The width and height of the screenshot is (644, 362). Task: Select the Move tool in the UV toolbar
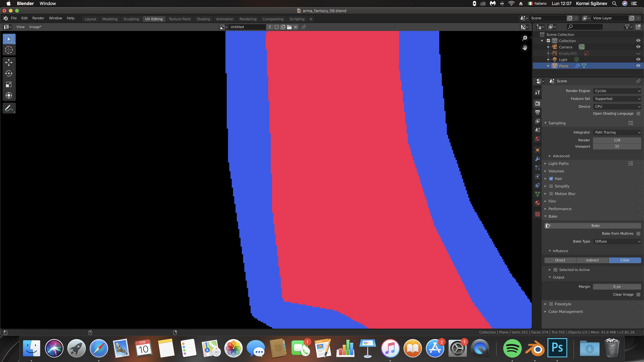pos(9,62)
